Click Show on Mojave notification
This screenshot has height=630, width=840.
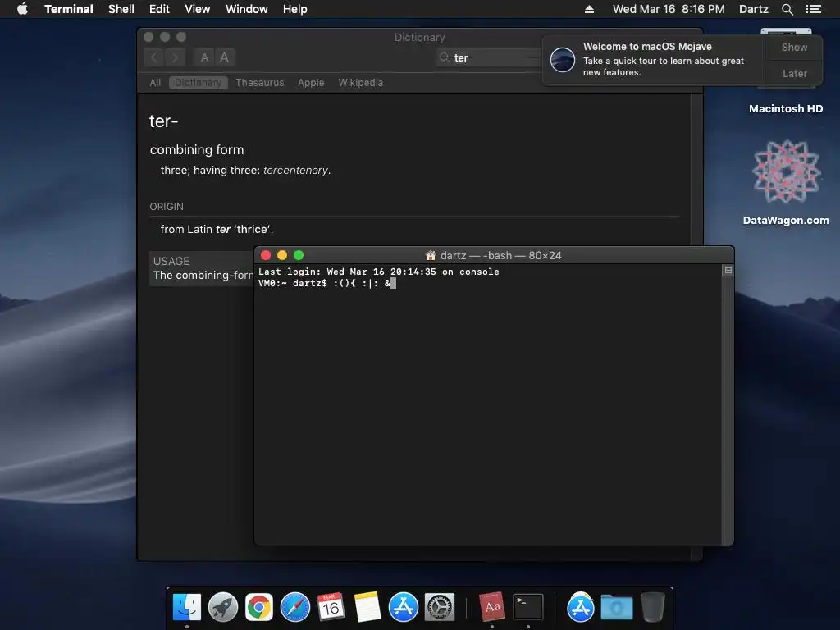click(x=794, y=47)
